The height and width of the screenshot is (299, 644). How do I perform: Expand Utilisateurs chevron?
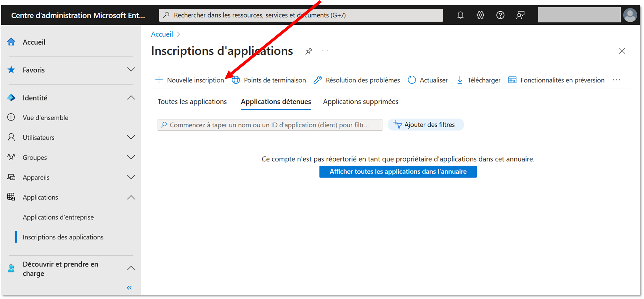pyautogui.click(x=131, y=137)
